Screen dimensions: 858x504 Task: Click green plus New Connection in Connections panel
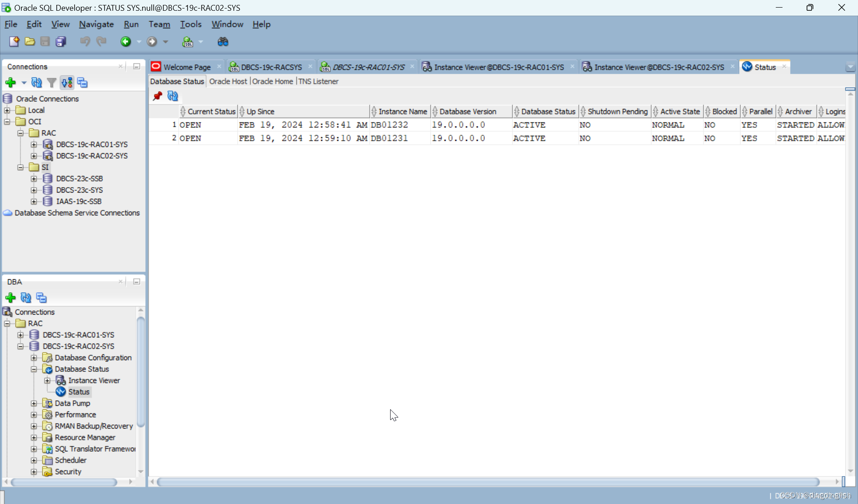pos(10,83)
